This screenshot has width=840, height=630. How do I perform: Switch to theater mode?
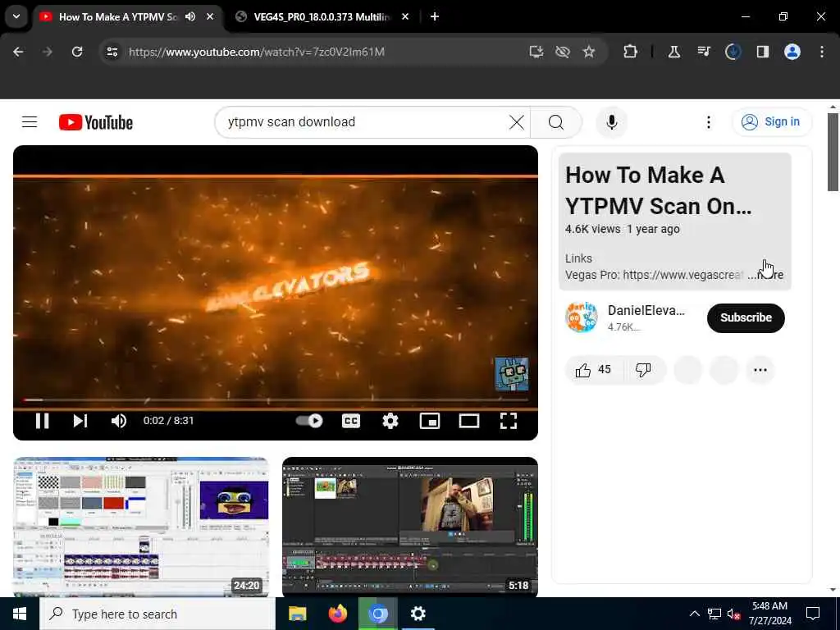(468, 421)
